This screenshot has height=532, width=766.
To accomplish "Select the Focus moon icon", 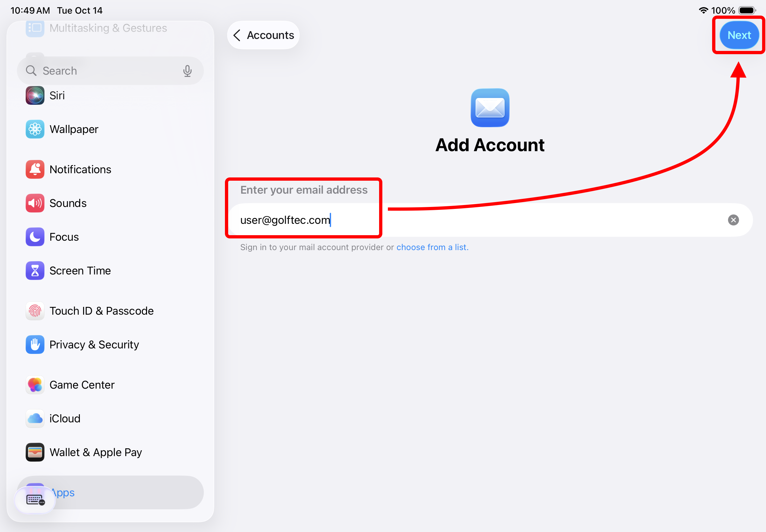I will (35, 237).
